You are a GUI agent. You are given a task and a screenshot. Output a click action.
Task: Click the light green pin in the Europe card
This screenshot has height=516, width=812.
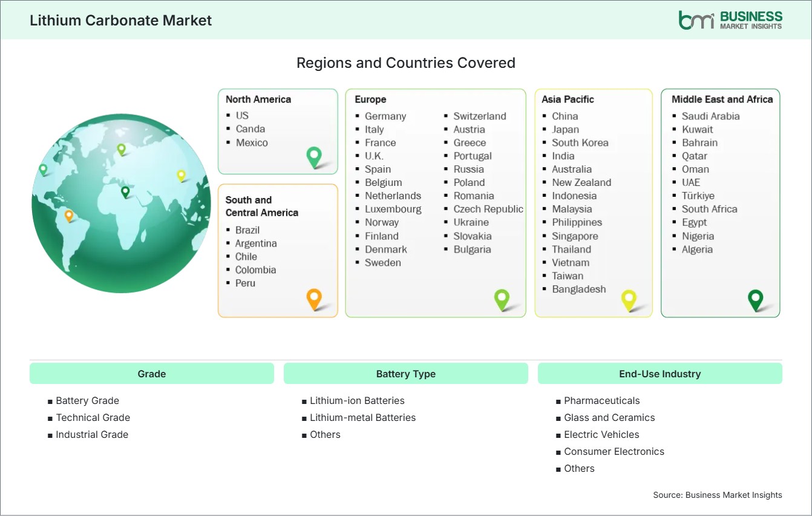tap(502, 299)
